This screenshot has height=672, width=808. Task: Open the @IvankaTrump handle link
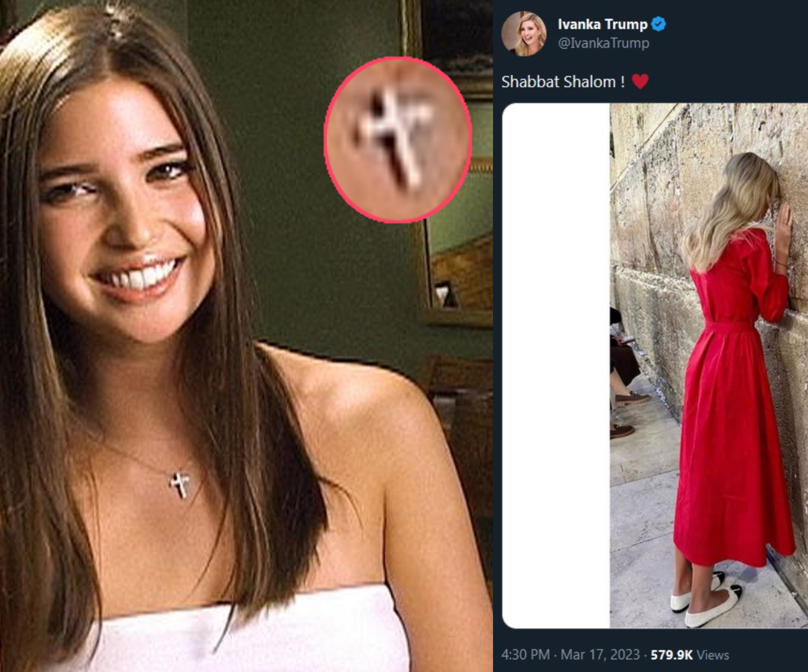tap(603, 43)
